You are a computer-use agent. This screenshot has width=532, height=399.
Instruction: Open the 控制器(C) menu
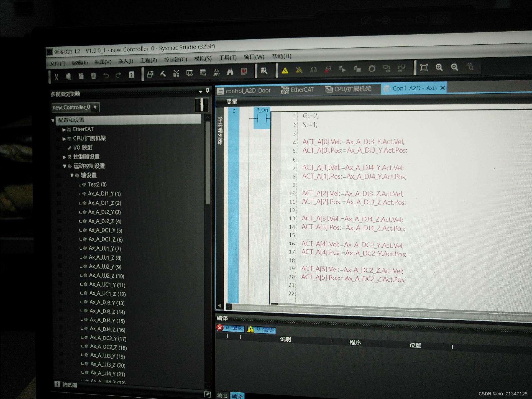[x=175, y=60]
